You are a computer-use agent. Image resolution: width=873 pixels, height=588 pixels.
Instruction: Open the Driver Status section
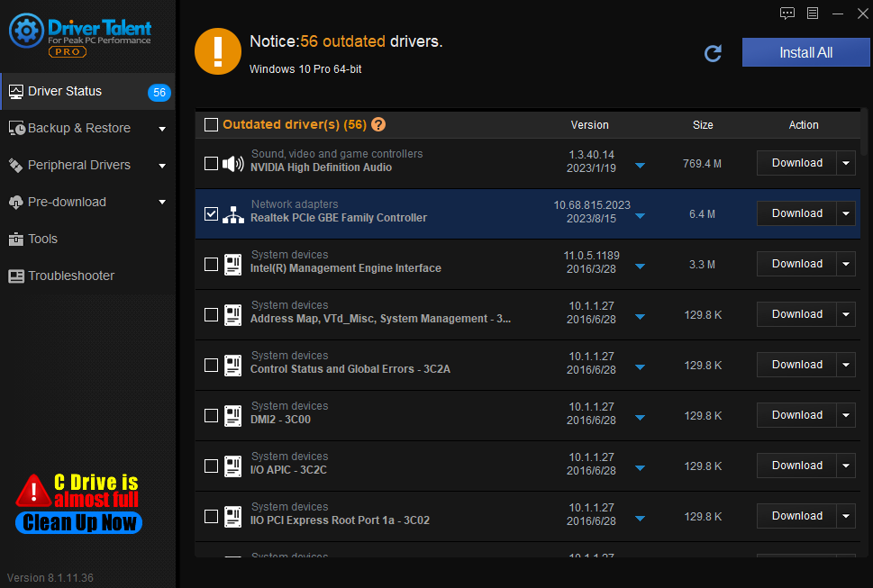point(88,92)
